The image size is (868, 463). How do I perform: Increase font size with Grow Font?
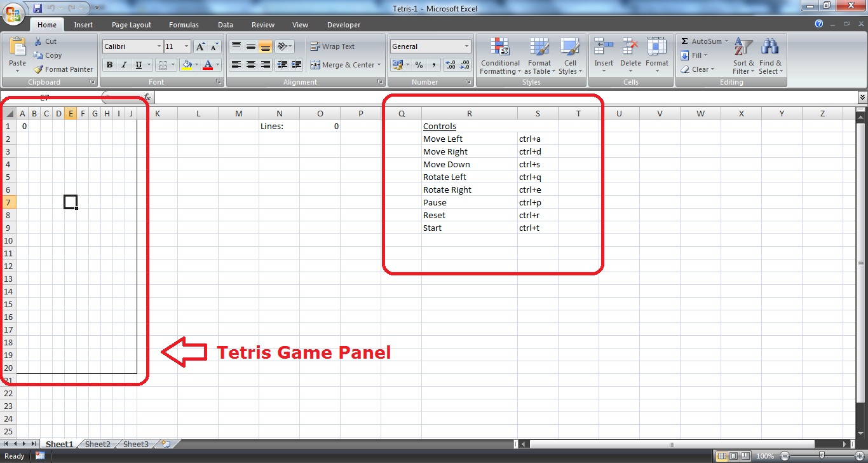point(200,46)
